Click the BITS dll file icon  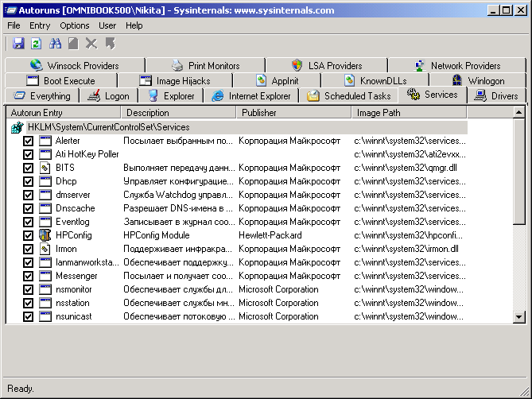click(x=45, y=168)
